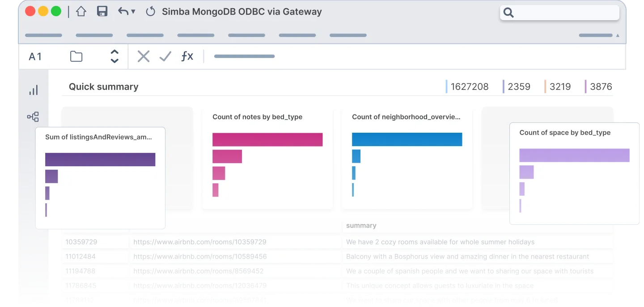Open the hierarchy diagram sidebar icon
The height and width of the screenshot is (307, 644).
33,117
